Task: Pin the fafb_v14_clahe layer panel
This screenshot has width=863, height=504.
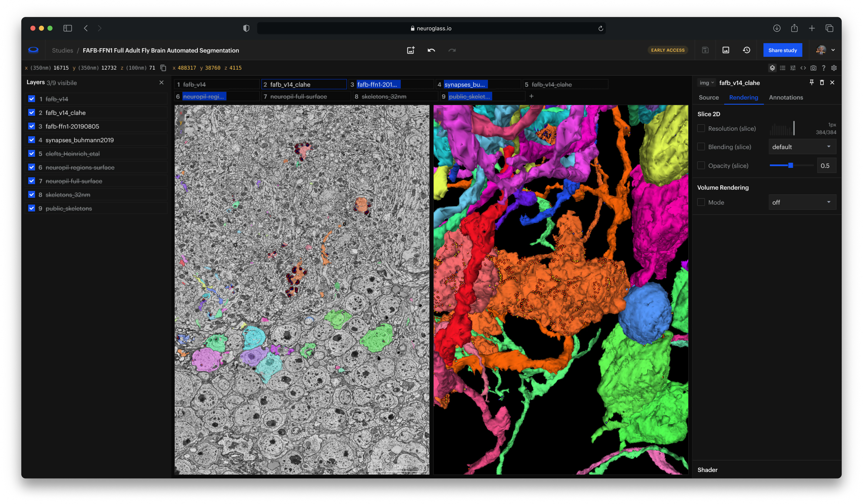Action: [x=811, y=82]
